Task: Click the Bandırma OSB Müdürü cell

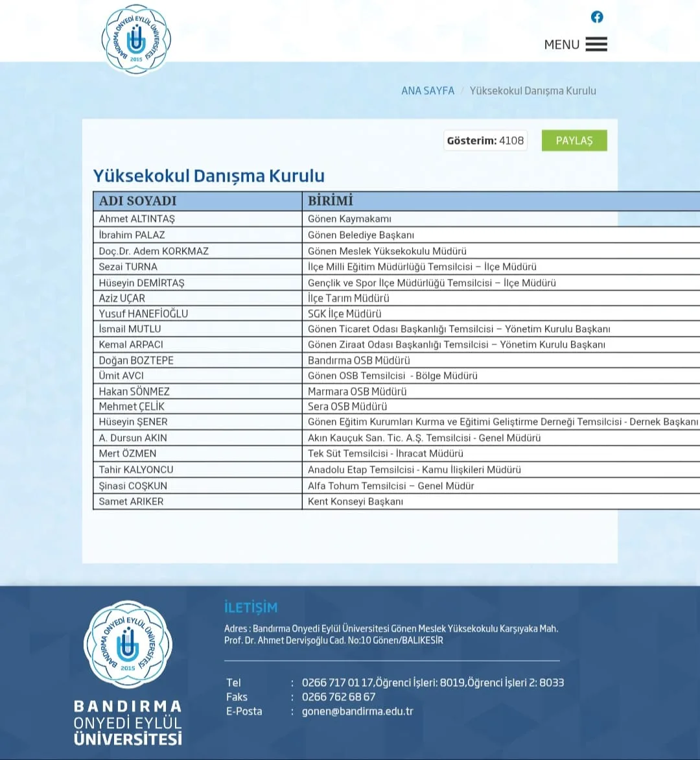Action: click(x=358, y=361)
